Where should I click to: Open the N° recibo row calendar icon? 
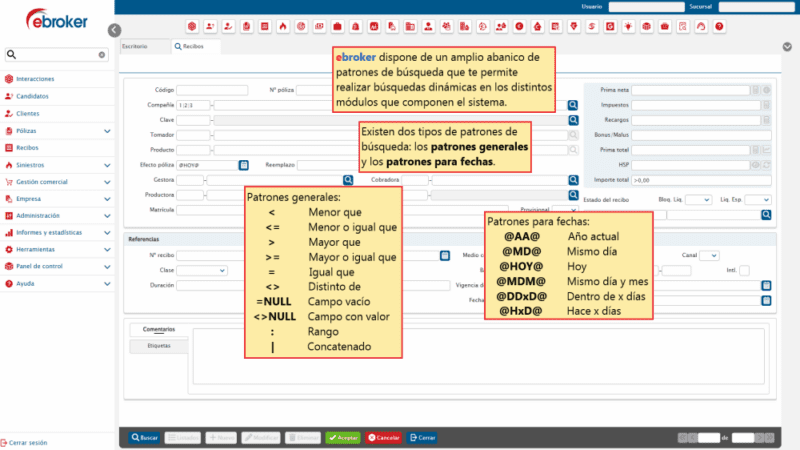point(445,255)
